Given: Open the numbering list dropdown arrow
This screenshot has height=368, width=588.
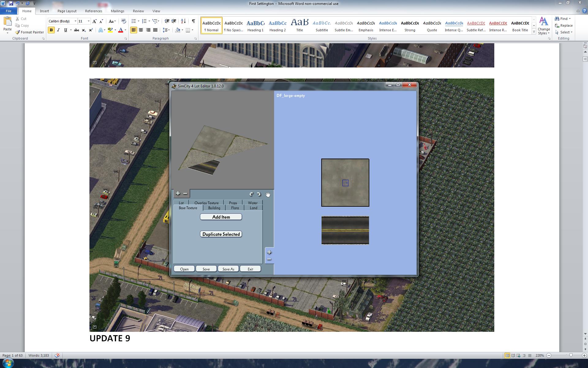Looking at the screenshot, I should pos(149,21).
